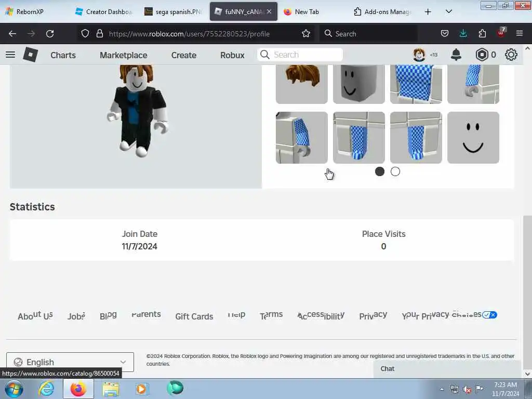The width and height of the screenshot is (532, 399).
Task: Bookmark this page with the star icon
Action: click(306, 34)
